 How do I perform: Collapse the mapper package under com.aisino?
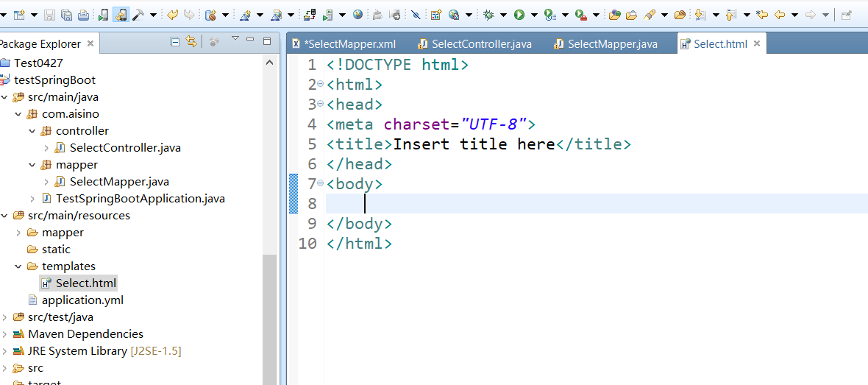tap(32, 165)
